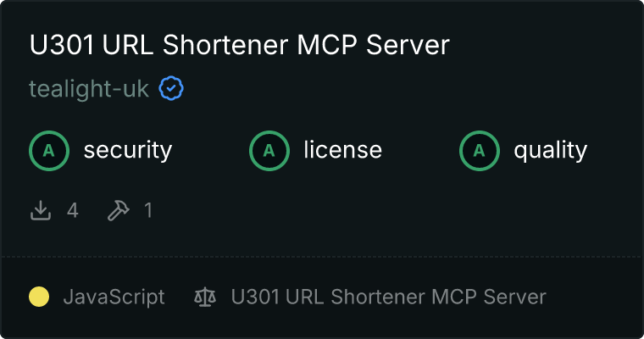The width and height of the screenshot is (644, 339).
Task: Click the checkmark inside the verified badge
Action: click(171, 88)
